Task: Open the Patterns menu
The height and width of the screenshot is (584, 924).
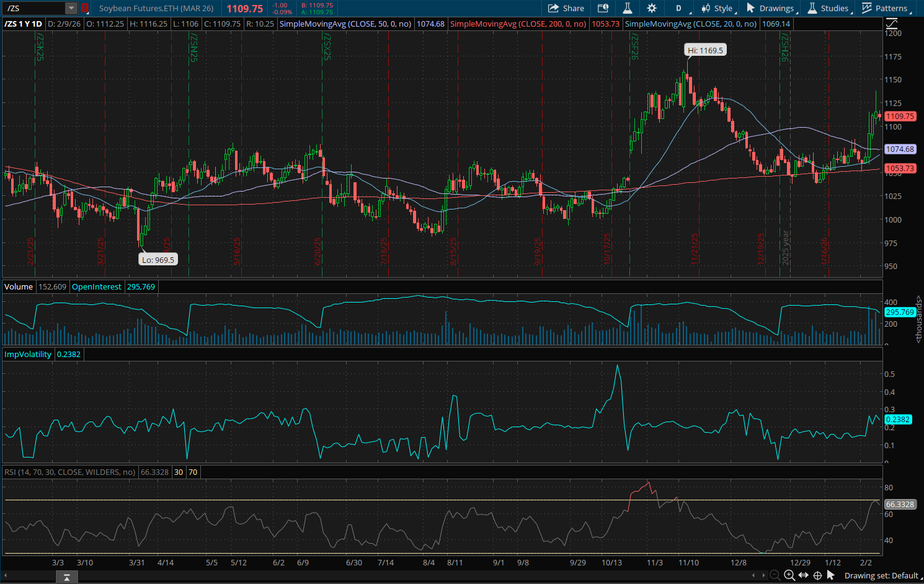Action: tap(886, 8)
